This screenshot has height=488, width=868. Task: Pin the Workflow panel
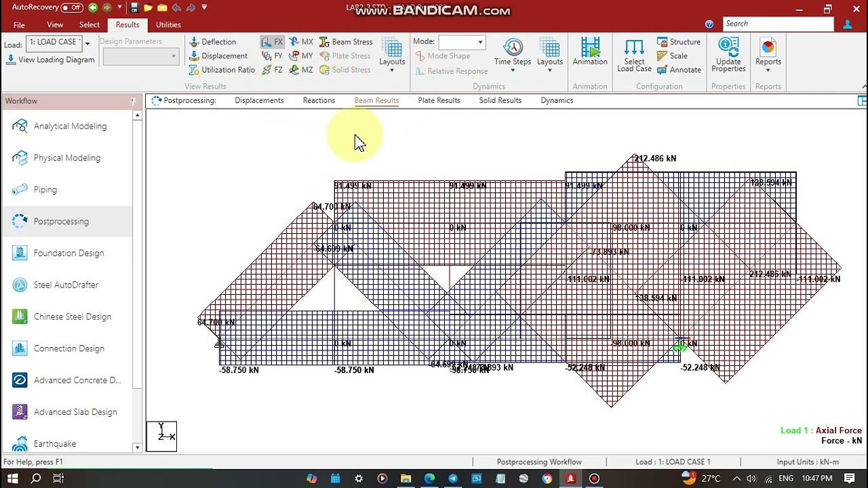(133, 101)
